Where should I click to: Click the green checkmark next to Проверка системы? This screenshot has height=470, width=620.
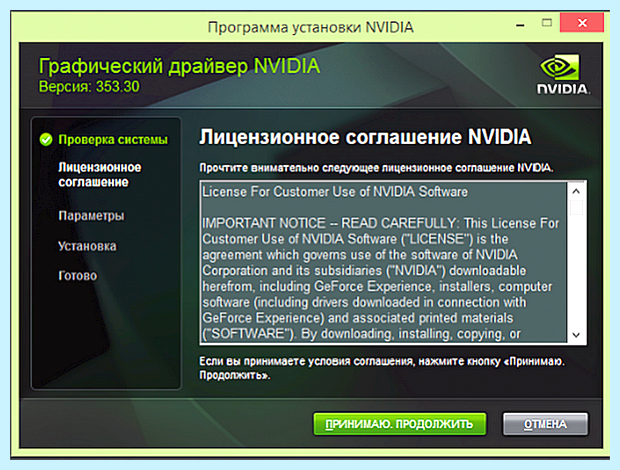46,140
